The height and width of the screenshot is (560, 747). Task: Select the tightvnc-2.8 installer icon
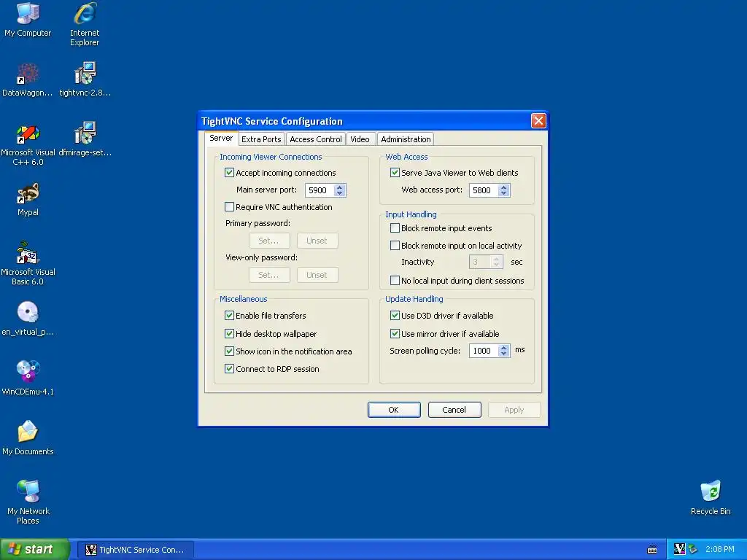(x=85, y=79)
